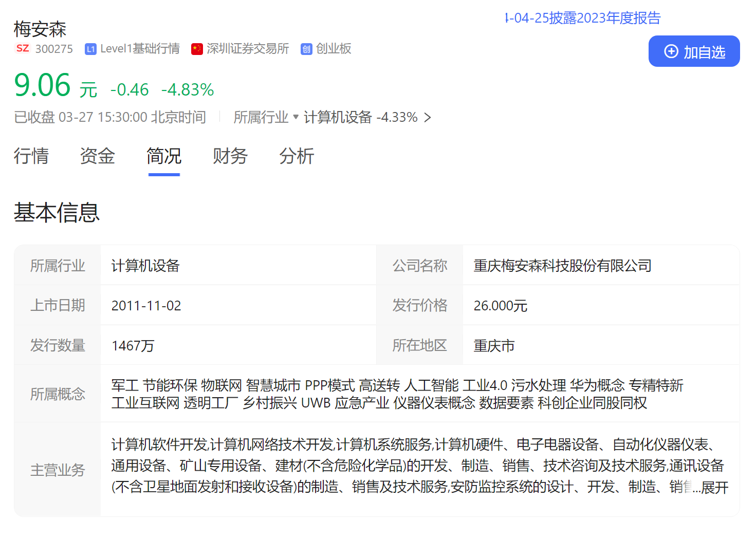This screenshot has height=538, width=756.
Task: Click the 工业4.0 concept tag
Action: point(485,385)
